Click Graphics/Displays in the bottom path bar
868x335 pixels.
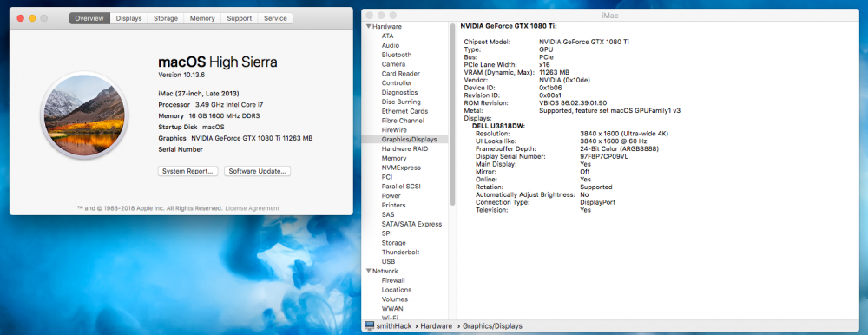pyautogui.click(x=492, y=326)
